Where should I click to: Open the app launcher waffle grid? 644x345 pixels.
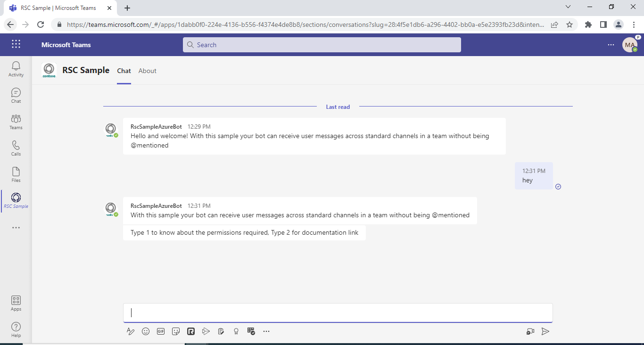tap(16, 44)
